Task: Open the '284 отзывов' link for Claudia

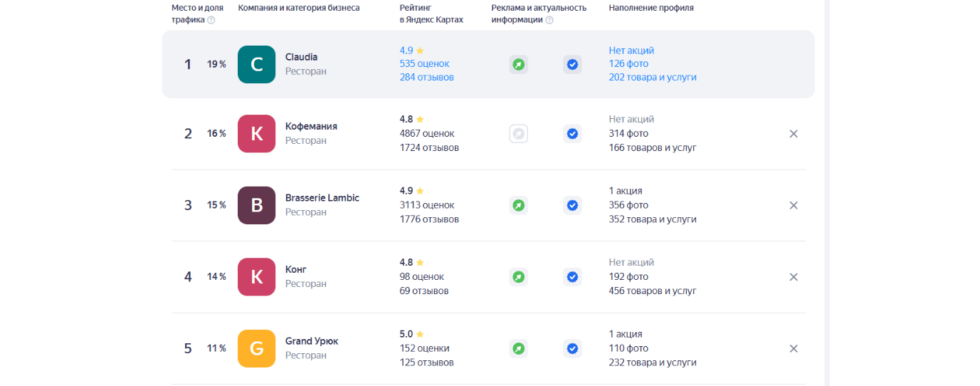Action: click(x=426, y=77)
